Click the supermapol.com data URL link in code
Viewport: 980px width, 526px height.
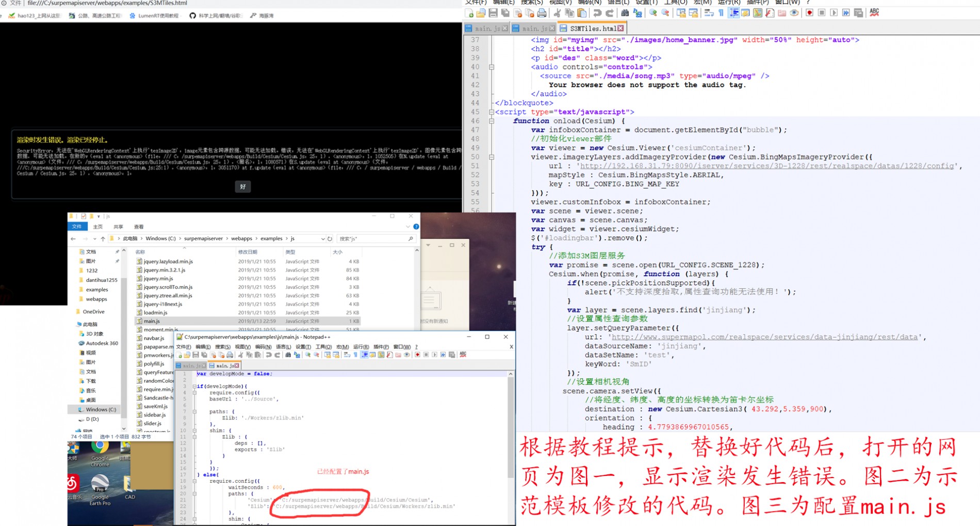click(765, 337)
